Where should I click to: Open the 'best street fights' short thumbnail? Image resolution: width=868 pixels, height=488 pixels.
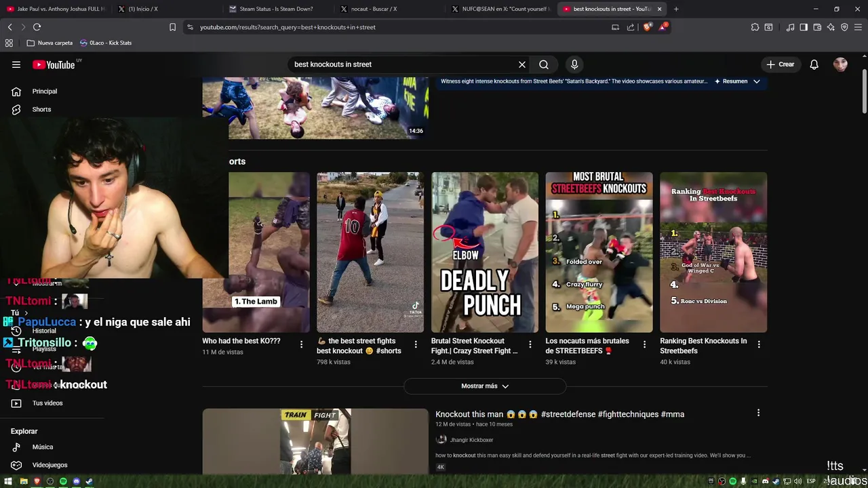pos(370,252)
